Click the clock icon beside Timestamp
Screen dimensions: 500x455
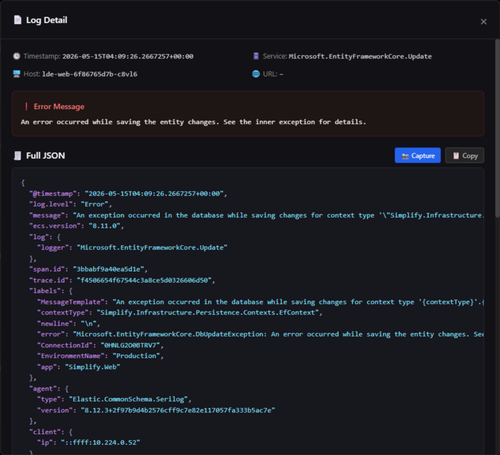pos(16,56)
